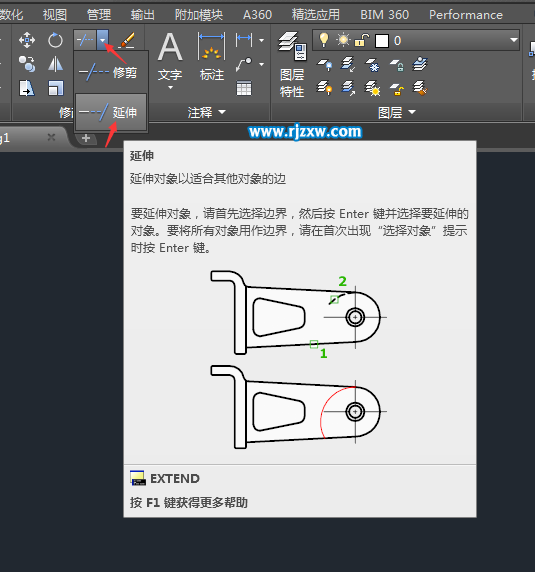Switch to the 管理 ribbon tab
Viewport: 535px width, 572px height.
[98, 15]
